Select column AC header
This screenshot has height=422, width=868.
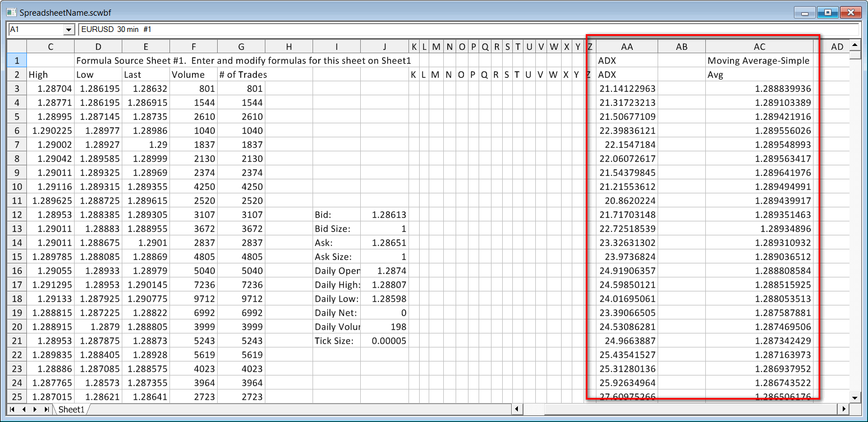coord(759,47)
